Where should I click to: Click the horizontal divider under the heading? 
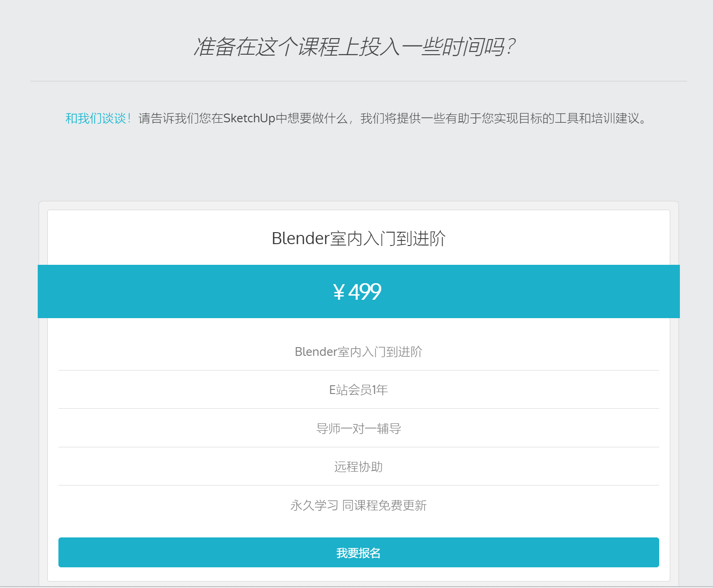tap(358, 81)
